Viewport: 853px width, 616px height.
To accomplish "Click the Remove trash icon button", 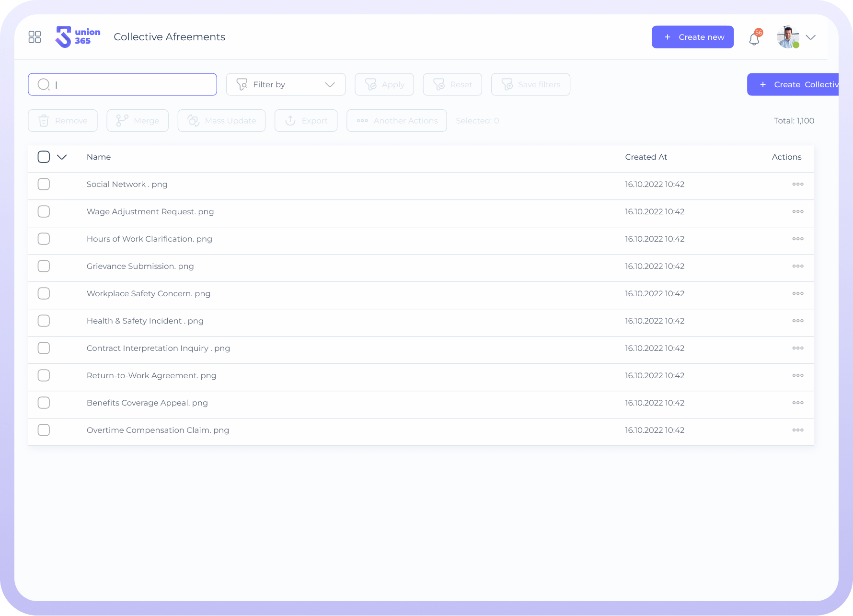I will (63, 121).
